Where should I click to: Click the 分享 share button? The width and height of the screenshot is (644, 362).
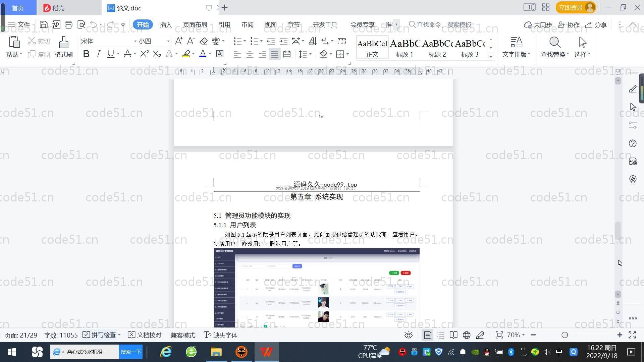[x=596, y=25]
